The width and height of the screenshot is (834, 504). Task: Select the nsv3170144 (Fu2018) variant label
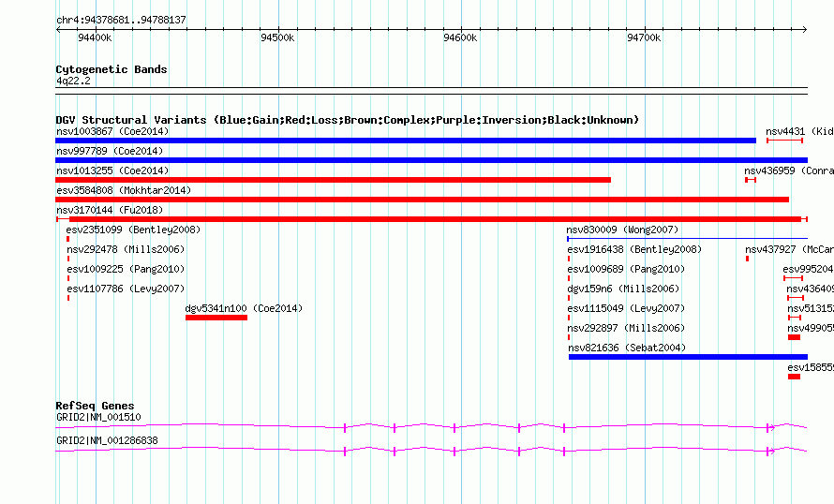110,210
